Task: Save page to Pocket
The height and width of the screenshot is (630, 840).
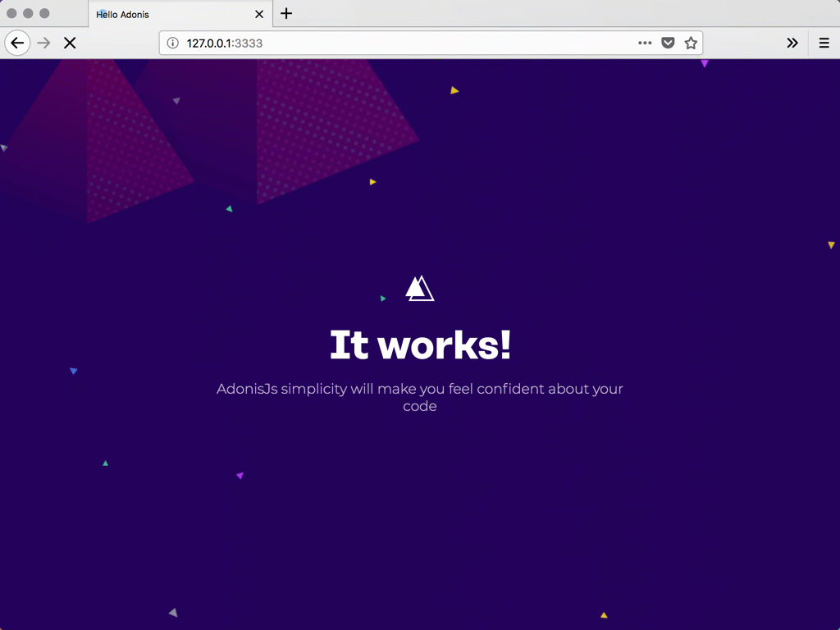Action: coord(668,43)
